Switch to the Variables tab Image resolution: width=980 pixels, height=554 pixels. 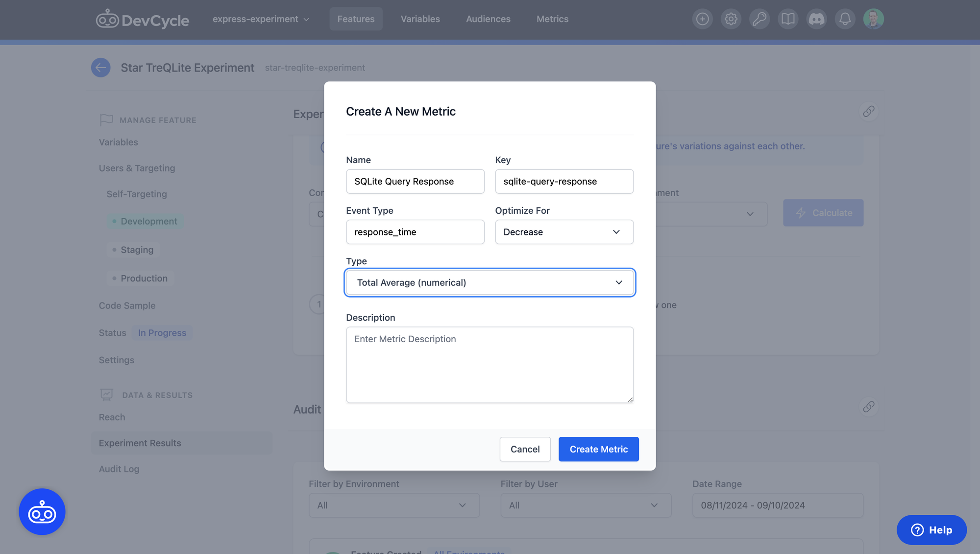420,19
